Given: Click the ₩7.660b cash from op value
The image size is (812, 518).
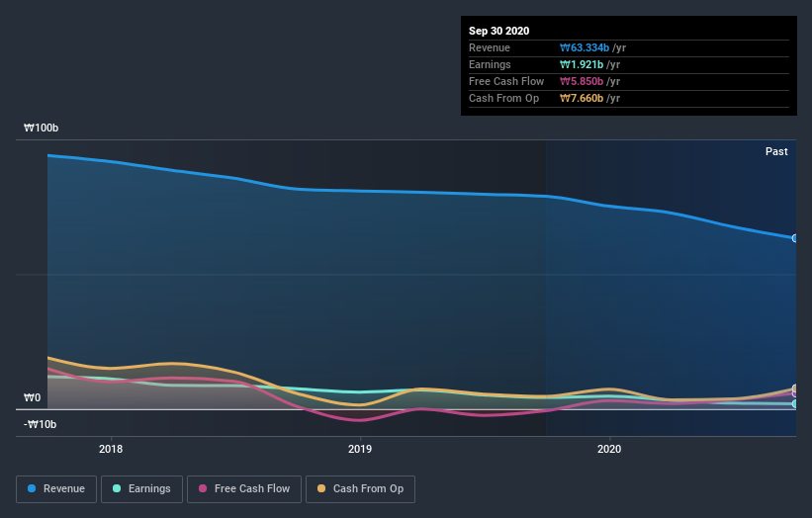Looking at the screenshot, I should coord(581,98).
